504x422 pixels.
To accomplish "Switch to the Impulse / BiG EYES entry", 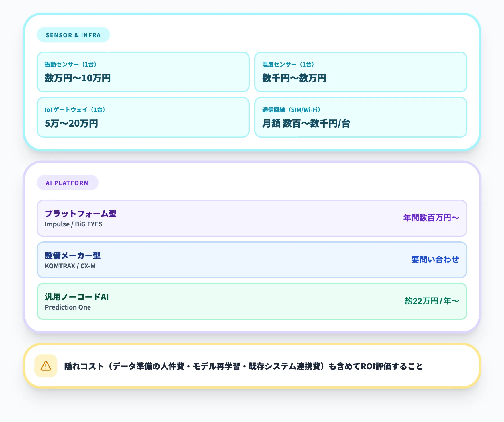I will pos(74,224).
